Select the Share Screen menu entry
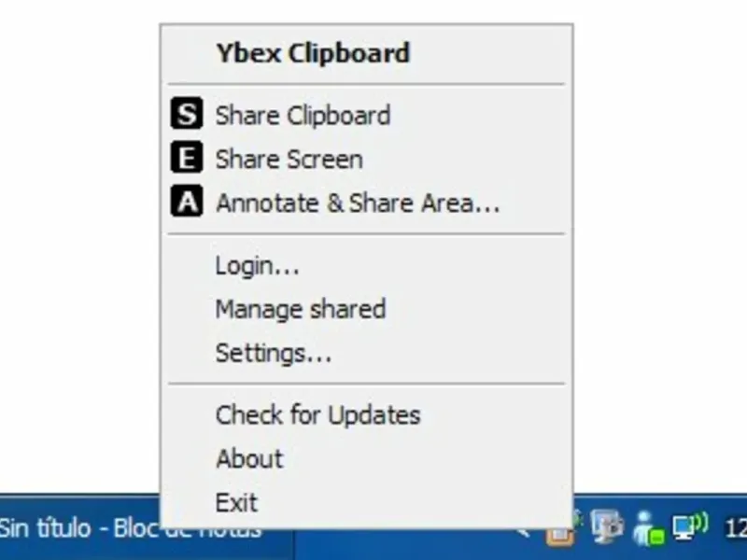The width and height of the screenshot is (747, 560). tap(289, 160)
